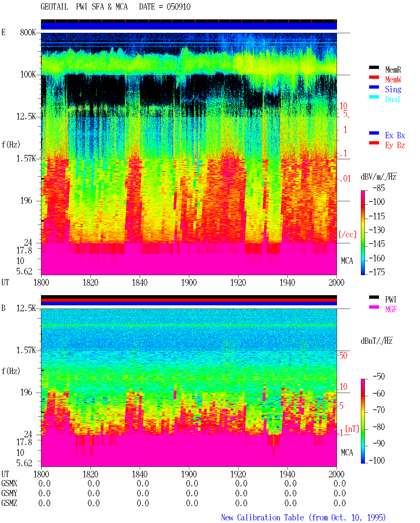
Task: Click the E panel letter label
Action: pyautogui.click(x=3, y=32)
